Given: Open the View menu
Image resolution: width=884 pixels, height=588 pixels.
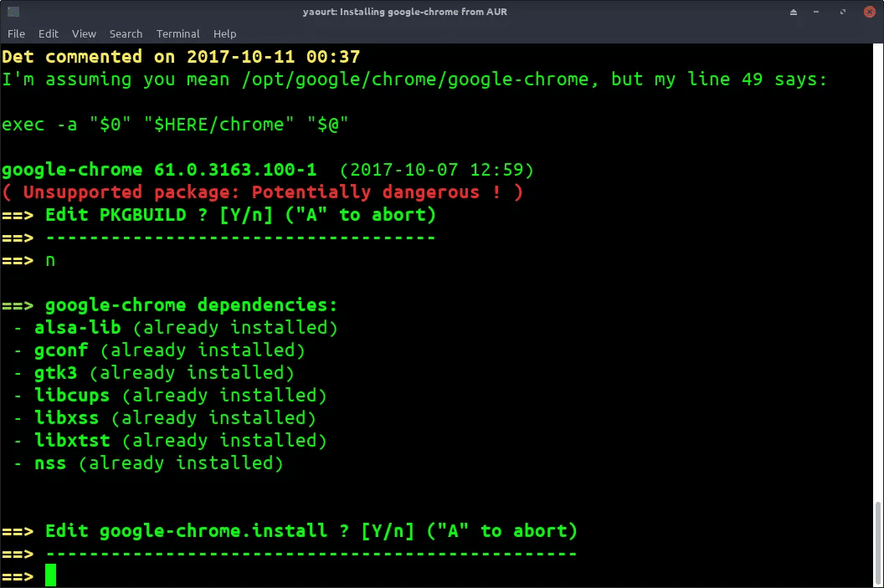Looking at the screenshot, I should 84,33.
